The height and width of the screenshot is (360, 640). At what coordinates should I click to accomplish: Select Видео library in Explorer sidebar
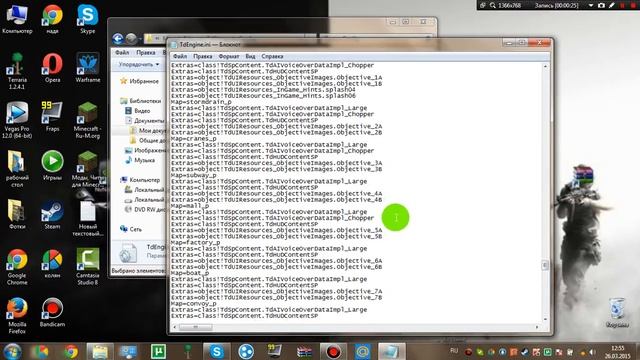(x=138, y=111)
